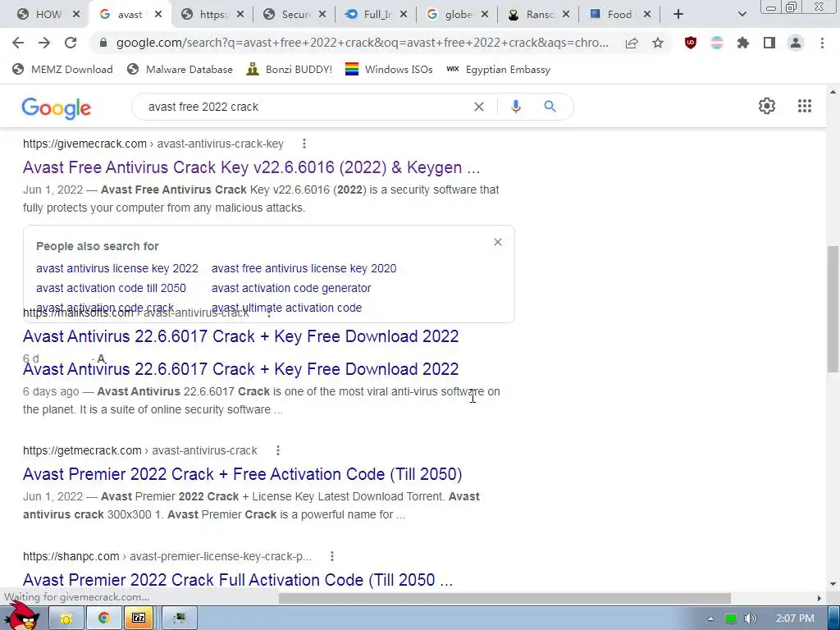Switch to the glober Google tab
Viewport: 840px width, 630px height.
click(x=459, y=15)
